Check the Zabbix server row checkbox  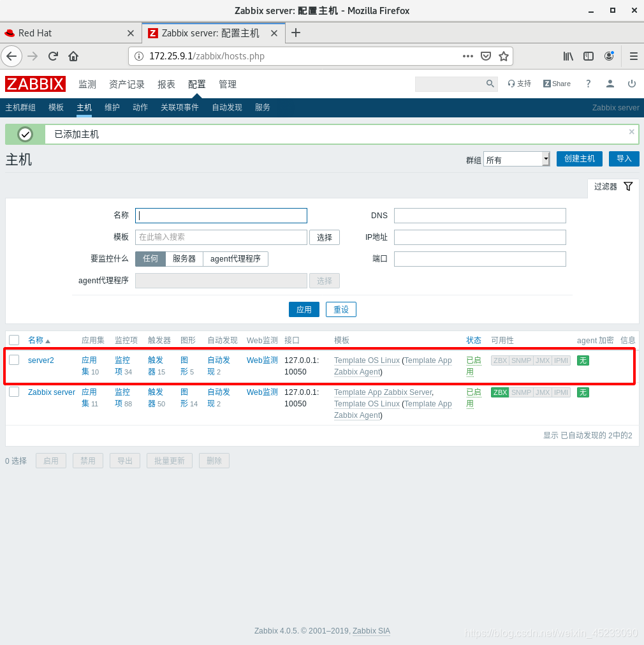tap(14, 392)
